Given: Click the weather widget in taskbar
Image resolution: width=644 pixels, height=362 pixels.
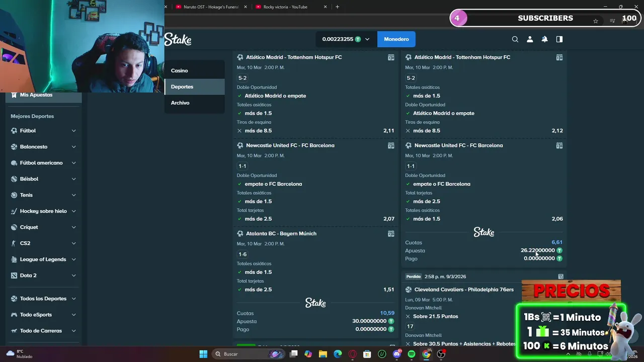Looking at the screenshot, I should pyautogui.click(x=20, y=354).
